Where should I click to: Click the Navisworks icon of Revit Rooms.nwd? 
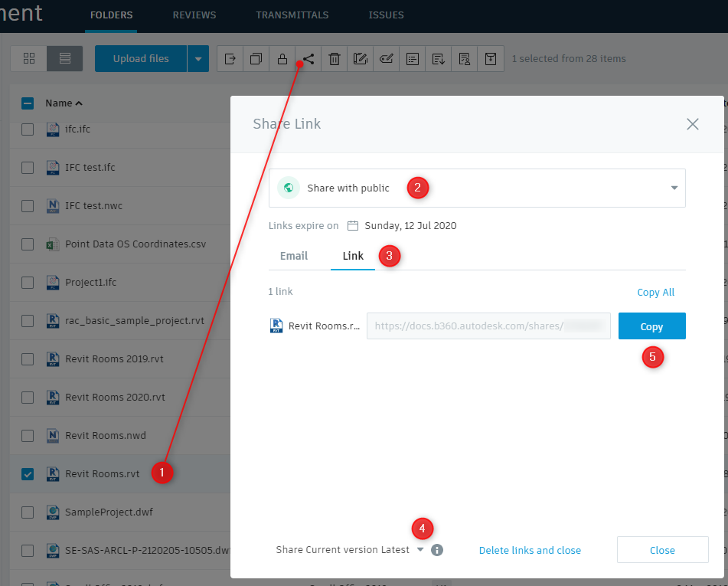[53, 435]
